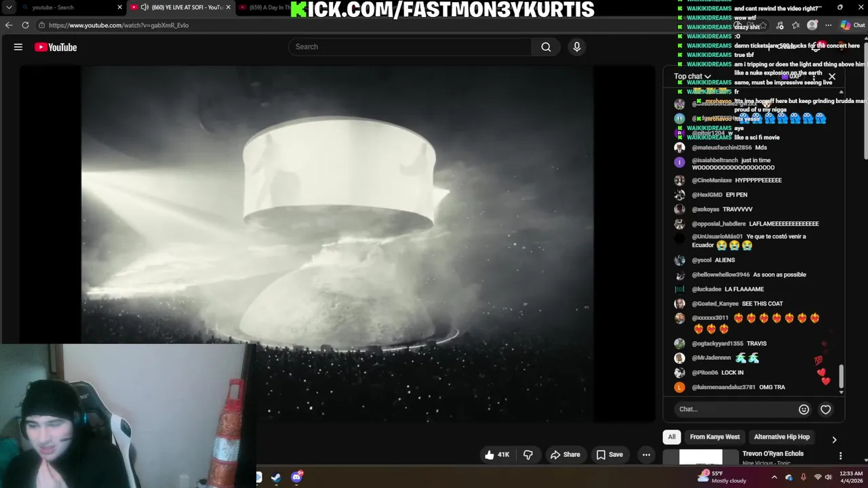
Task: Click chat user @yscol
Action: pyautogui.click(x=702, y=260)
